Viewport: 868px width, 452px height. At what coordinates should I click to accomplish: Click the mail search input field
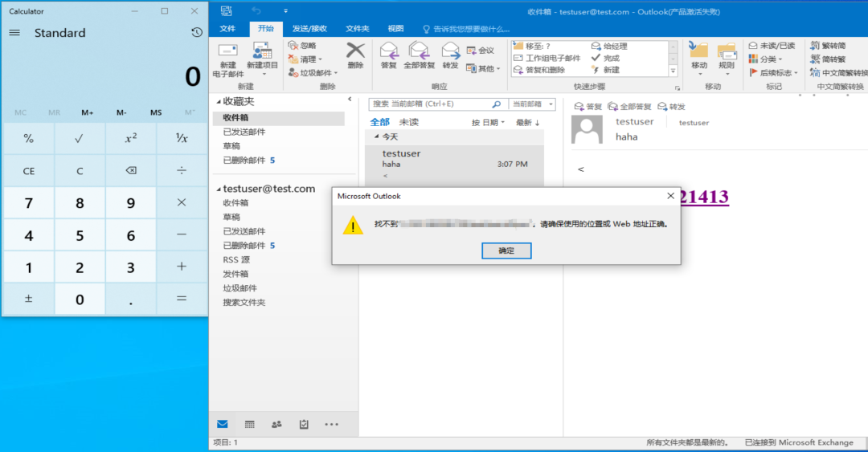pos(430,104)
